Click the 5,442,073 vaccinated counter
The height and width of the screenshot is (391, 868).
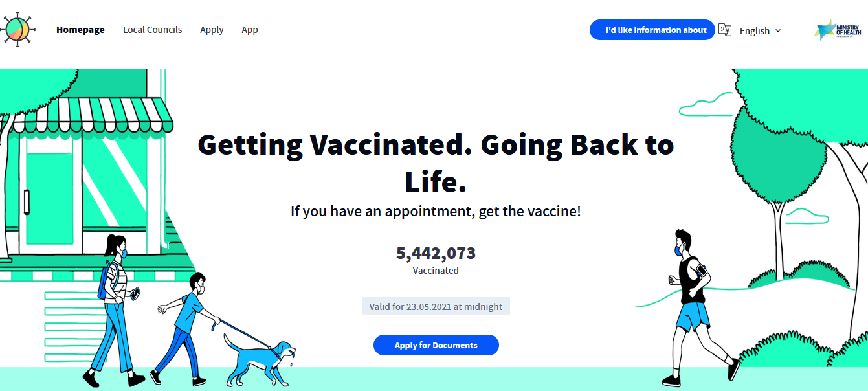(x=436, y=253)
